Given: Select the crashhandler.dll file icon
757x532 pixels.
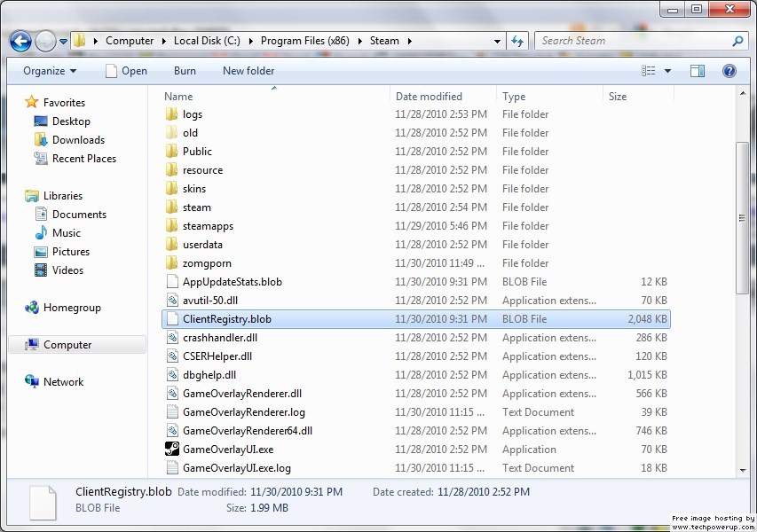Looking at the screenshot, I should pyautogui.click(x=172, y=338).
